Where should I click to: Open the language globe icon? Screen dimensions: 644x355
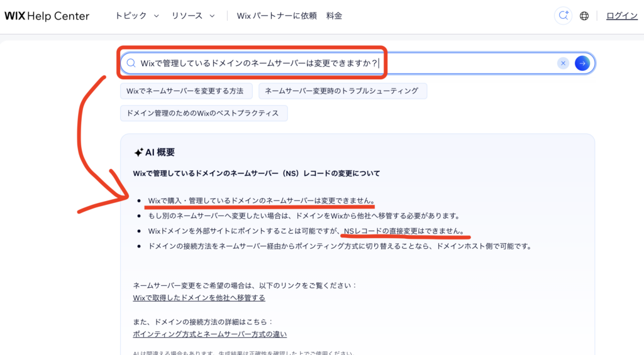coord(584,16)
